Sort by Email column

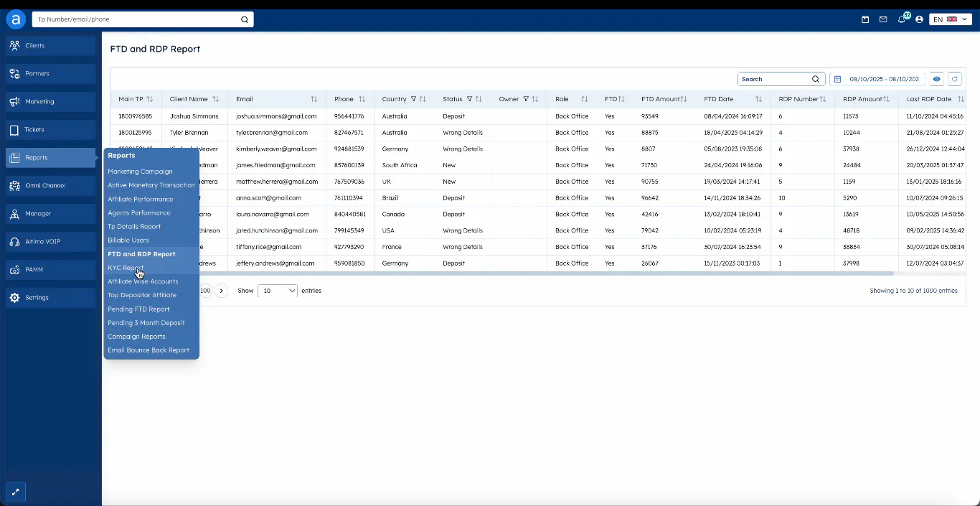click(x=314, y=99)
